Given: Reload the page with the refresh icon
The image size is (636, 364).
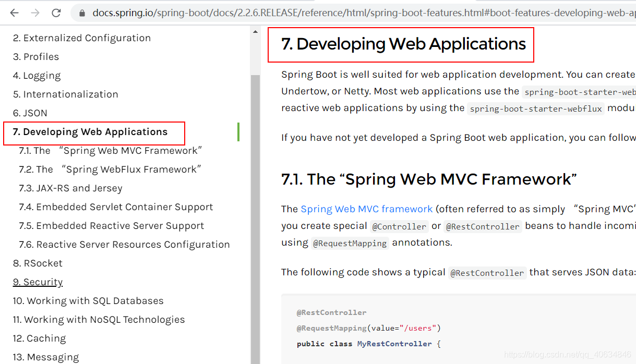Looking at the screenshot, I should click(56, 13).
